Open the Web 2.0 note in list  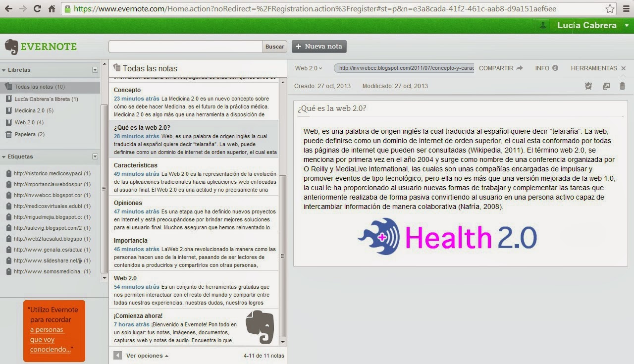coord(194,290)
